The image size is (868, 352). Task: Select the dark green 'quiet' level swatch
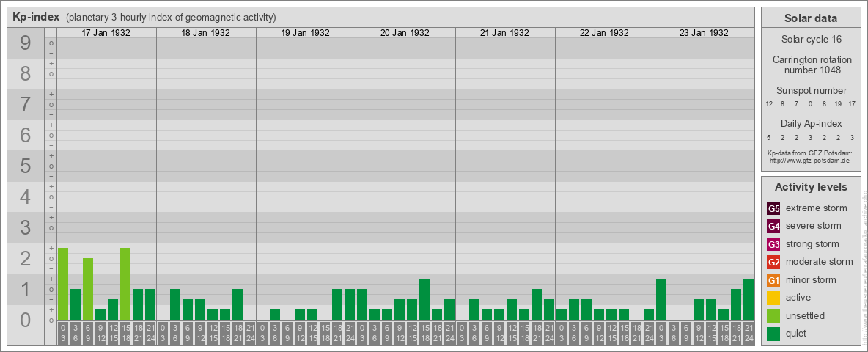coord(773,334)
